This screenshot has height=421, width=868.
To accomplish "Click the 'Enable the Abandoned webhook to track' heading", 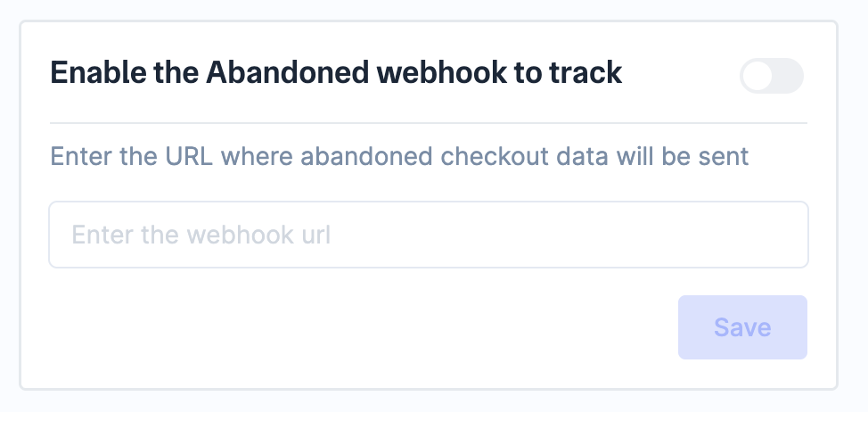I will coord(336,72).
